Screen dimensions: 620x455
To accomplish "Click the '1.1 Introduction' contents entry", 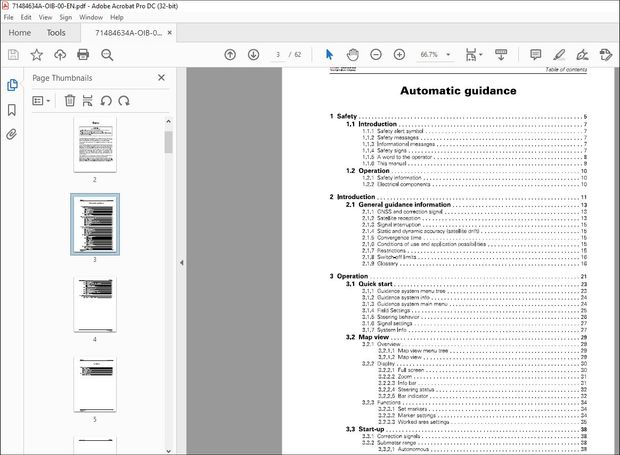I will [x=467, y=124].
